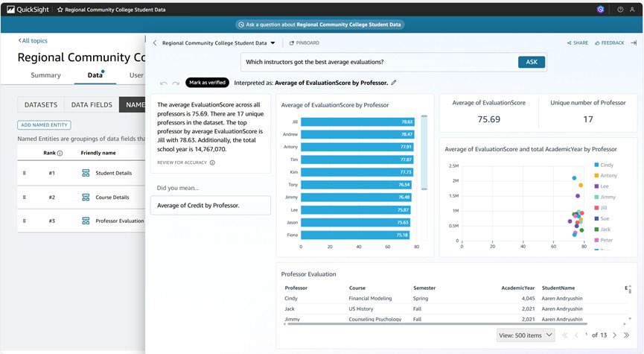This screenshot has width=644, height=354.
Task: Click the Unique number of Professor value 17
Action: [x=588, y=119]
